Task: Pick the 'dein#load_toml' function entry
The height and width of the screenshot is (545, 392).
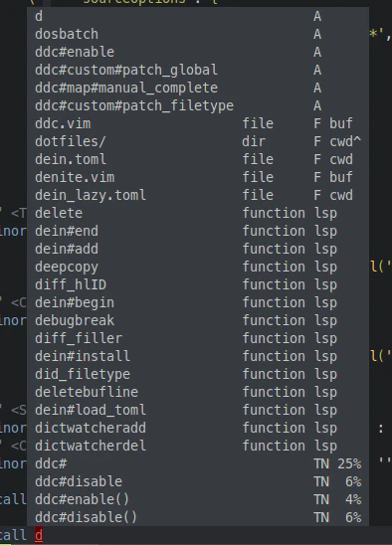Action: tap(198, 410)
